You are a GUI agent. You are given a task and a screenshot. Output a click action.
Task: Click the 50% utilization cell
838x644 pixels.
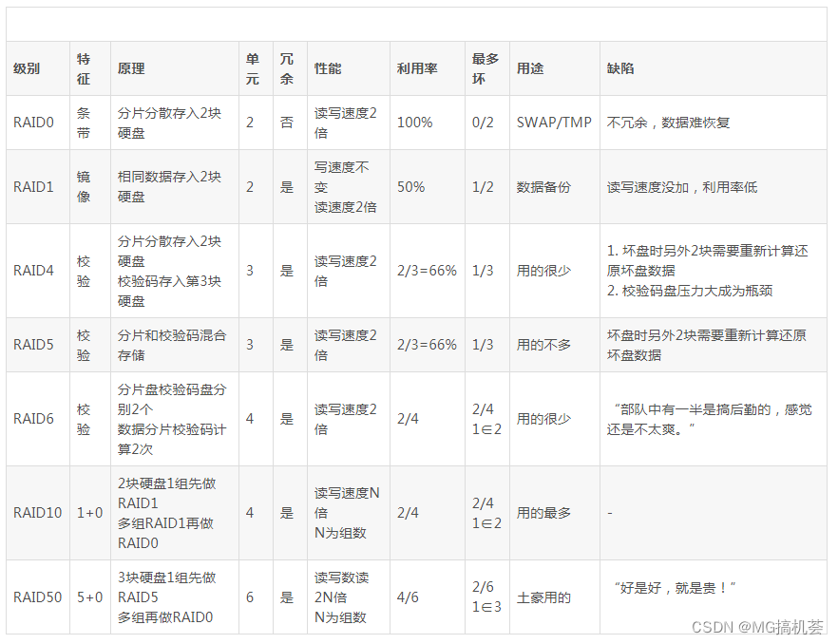coord(428,186)
